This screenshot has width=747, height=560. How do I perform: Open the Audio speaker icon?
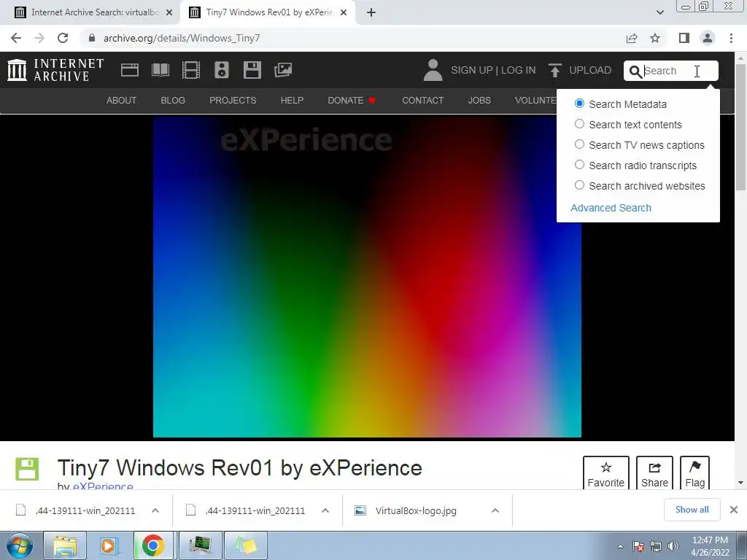click(x=222, y=70)
